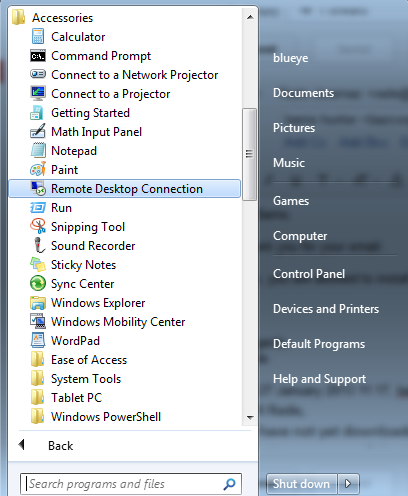Click the green Sync Center icon

(38, 283)
